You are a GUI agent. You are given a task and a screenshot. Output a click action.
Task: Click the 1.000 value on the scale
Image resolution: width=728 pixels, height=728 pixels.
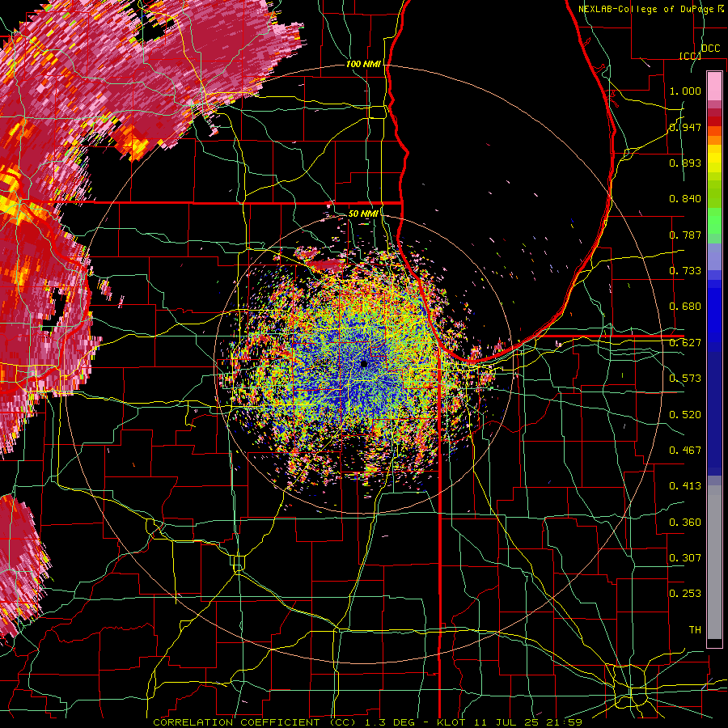[x=685, y=91]
